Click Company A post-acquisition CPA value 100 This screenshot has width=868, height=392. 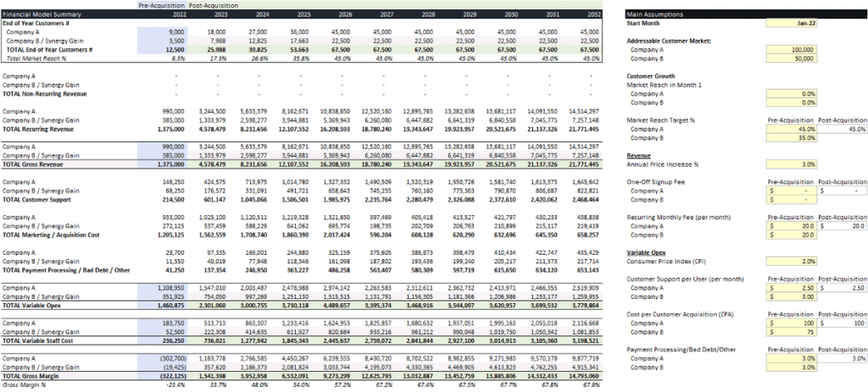843,323
